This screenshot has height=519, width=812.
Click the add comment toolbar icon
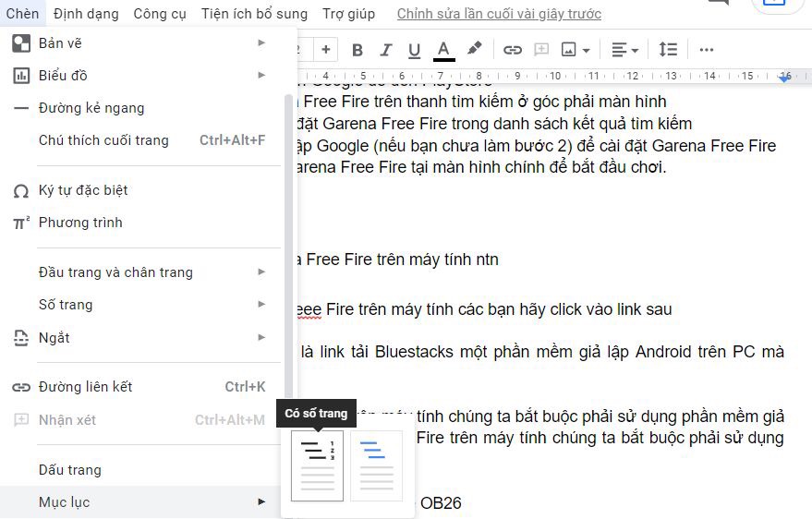(x=541, y=50)
